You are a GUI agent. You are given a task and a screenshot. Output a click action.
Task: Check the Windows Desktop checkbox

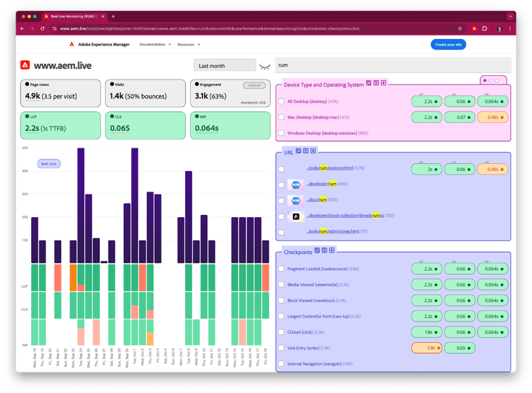tap(282, 133)
